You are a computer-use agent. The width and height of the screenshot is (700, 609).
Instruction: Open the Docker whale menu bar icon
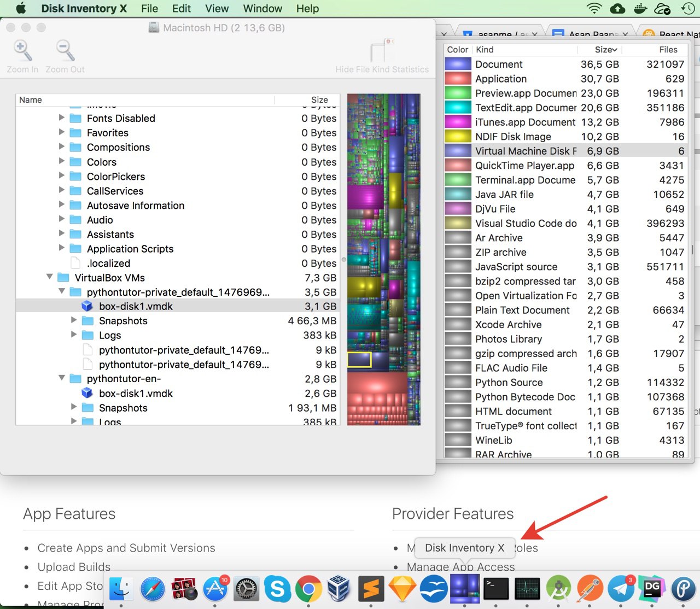pos(640,8)
